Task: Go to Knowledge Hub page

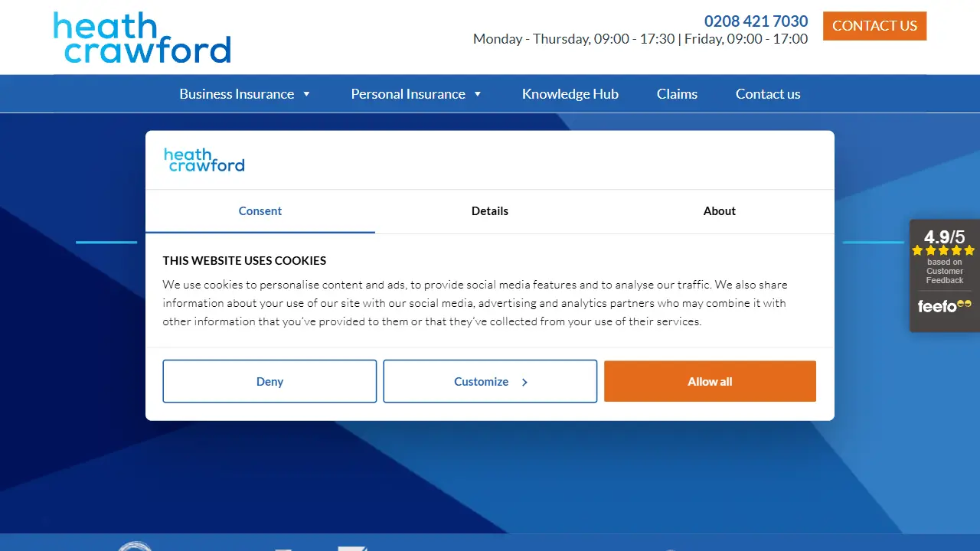Action: [x=570, y=94]
